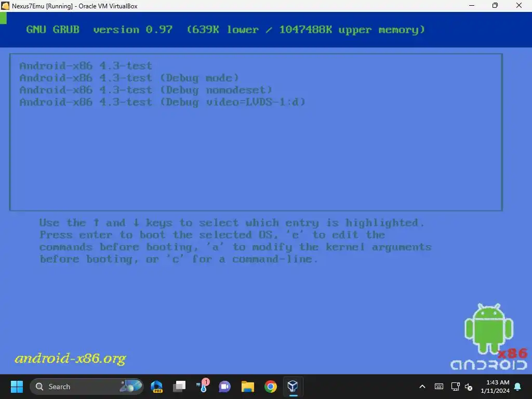
Task: Open the touch keyboard tray icon
Action: 438,387
